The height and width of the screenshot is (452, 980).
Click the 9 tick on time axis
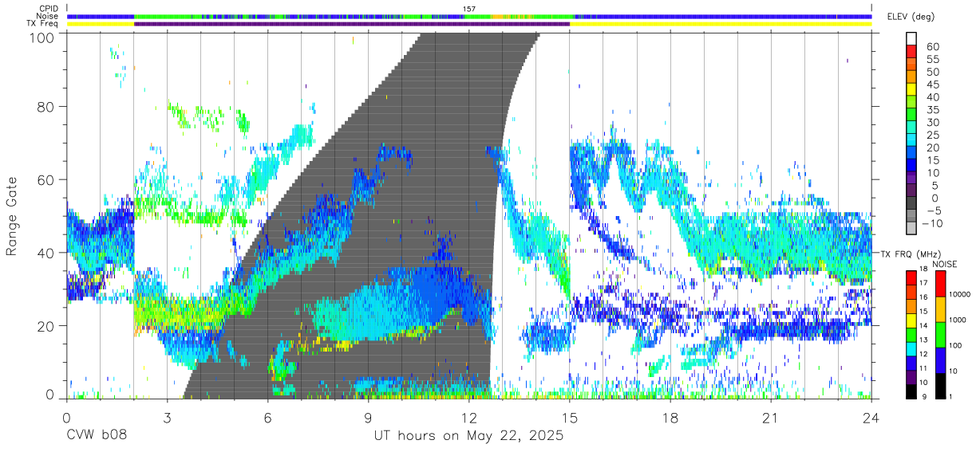tap(368, 418)
